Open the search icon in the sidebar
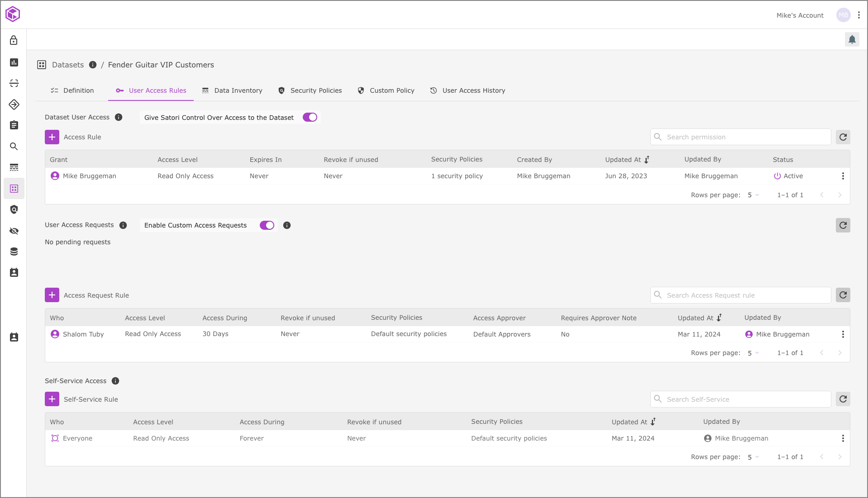The height and width of the screenshot is (498, 868). point(14,147)
